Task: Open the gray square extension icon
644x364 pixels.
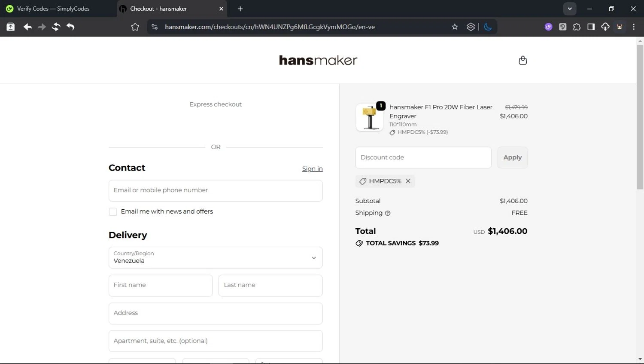Action: click(562, 27)
